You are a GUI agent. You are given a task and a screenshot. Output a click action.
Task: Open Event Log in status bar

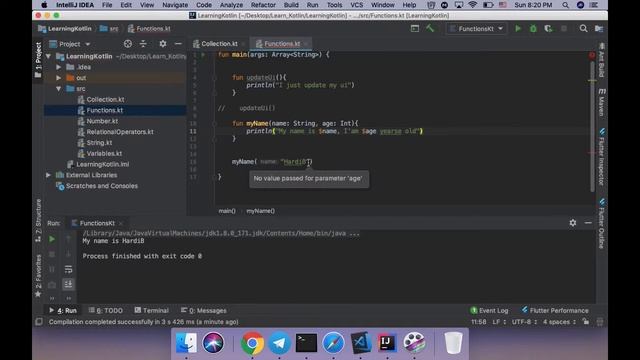489,310
